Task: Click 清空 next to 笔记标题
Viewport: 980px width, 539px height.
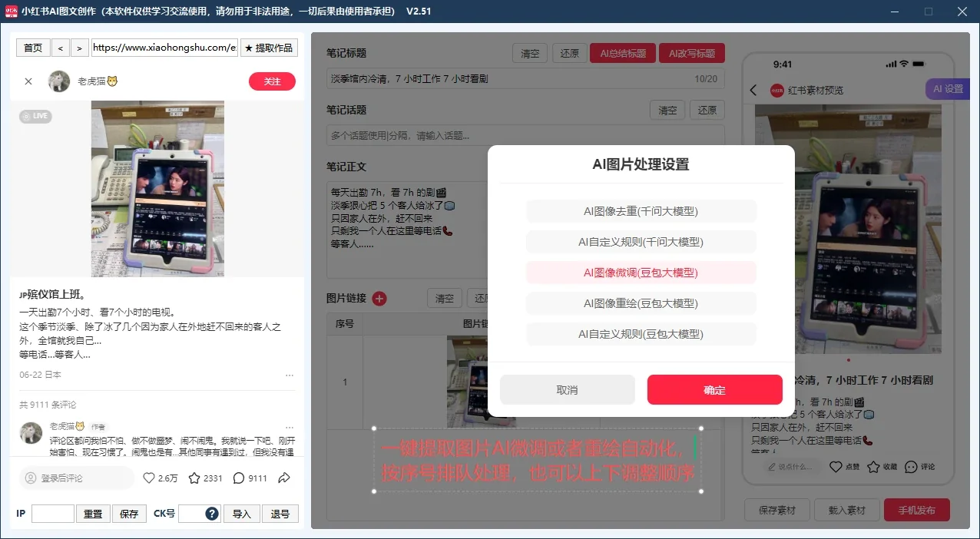Action: coord(531,53)
